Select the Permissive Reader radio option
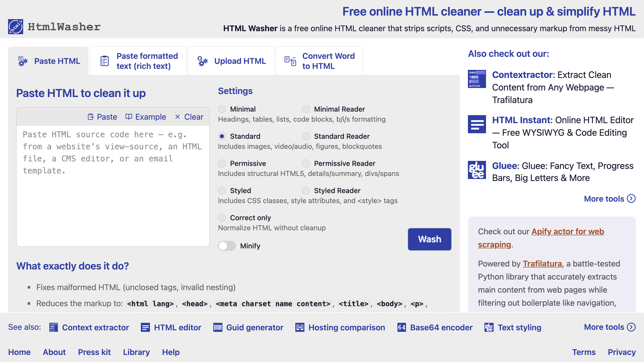This screenshot has height=362, width=644. click(306, 163)
